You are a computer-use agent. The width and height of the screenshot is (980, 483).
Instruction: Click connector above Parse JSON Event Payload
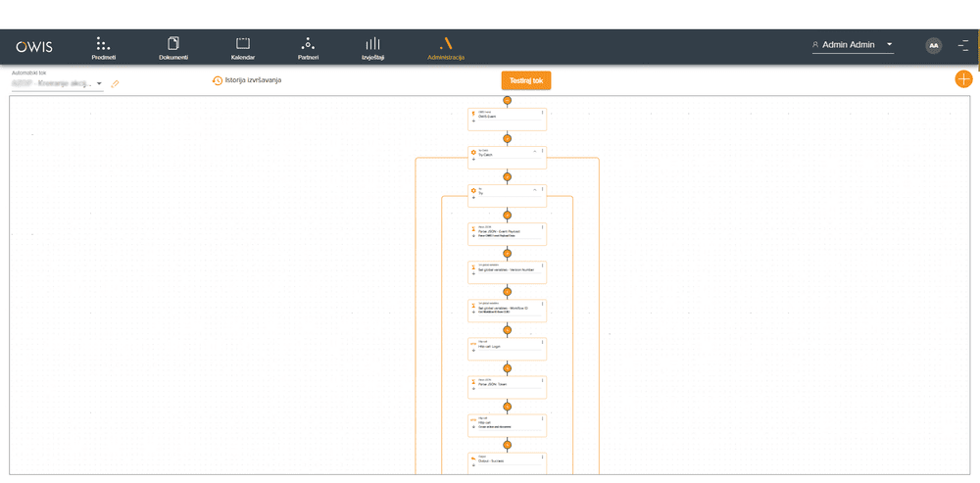[508, 215]
